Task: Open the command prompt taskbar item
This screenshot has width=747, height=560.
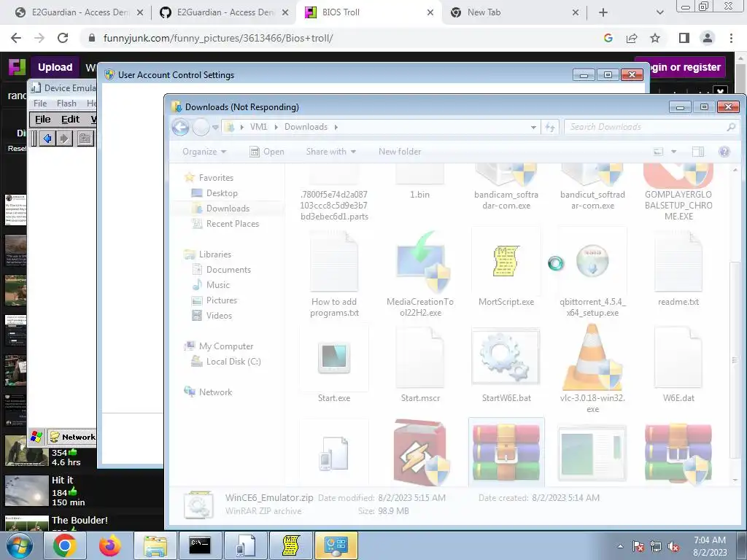Action: tap(200, 545)
